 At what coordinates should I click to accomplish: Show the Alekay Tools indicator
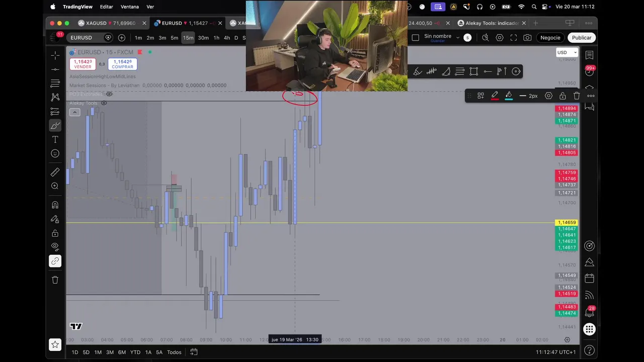coord(104,103)
